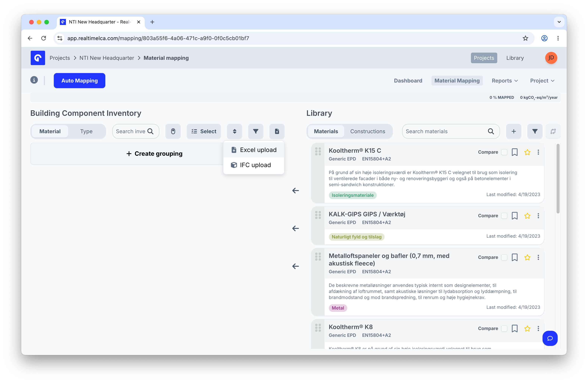Bookmark the Kooltherm K8 material
The height and width of the screenshot is (383, 588).
coord(515,329)
